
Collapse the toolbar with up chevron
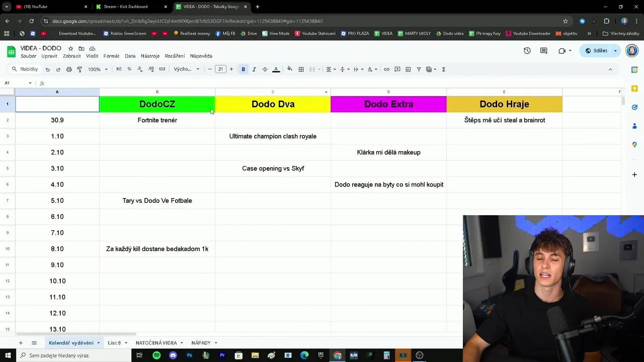(x=610, y=69)
